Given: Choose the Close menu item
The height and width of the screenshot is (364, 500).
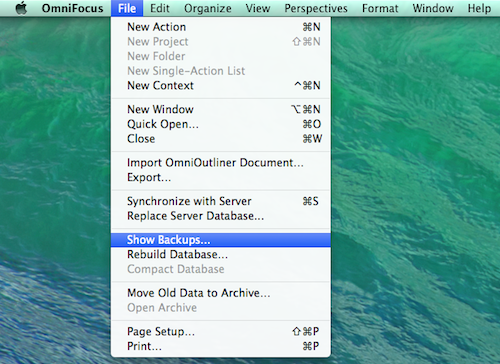Looking at the screenshot, I should (221, 138).
